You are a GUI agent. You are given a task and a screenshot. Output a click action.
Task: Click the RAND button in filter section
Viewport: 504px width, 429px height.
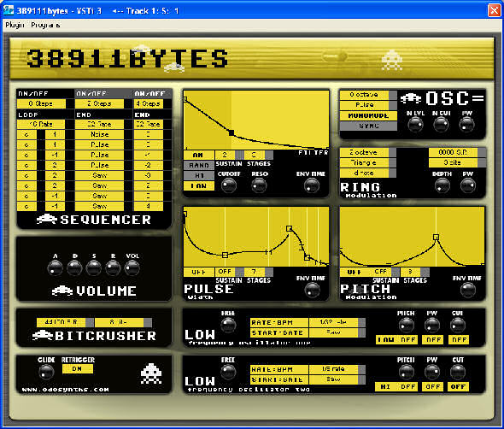pos(199,165)
